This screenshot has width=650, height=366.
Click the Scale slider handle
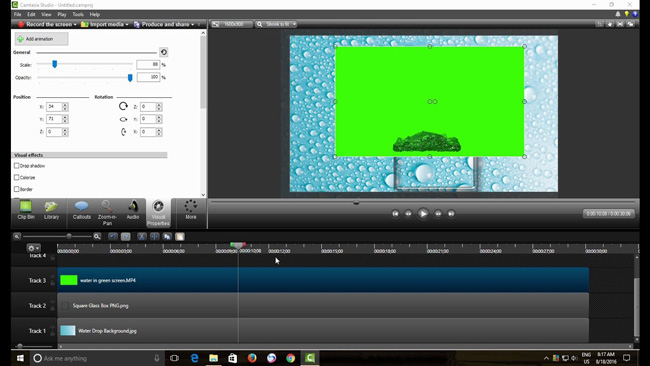pos(54,64)
